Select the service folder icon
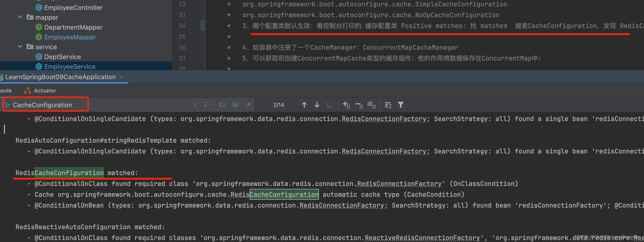644x242 pixels. tap(30, 47)
